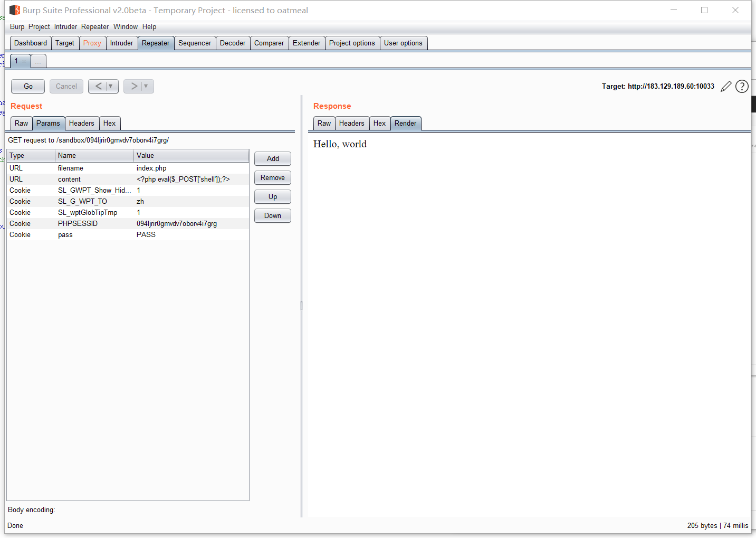Screen dimensions: 756x538
Task: Close Repeater tab 1
Action: point(24,61)
